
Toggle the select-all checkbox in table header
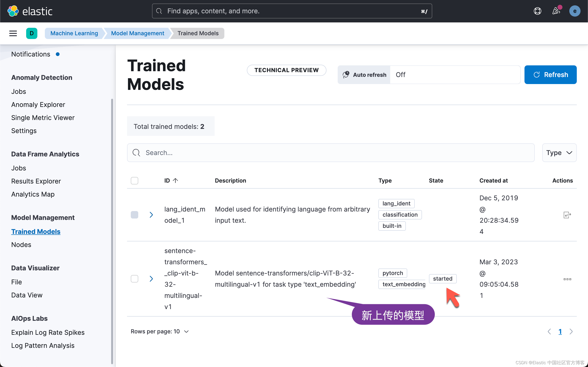point(135,181)
